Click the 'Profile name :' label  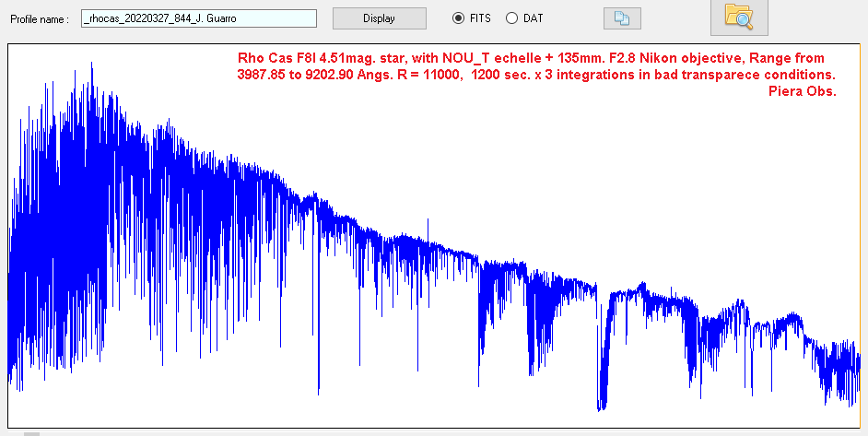[40, 19]
